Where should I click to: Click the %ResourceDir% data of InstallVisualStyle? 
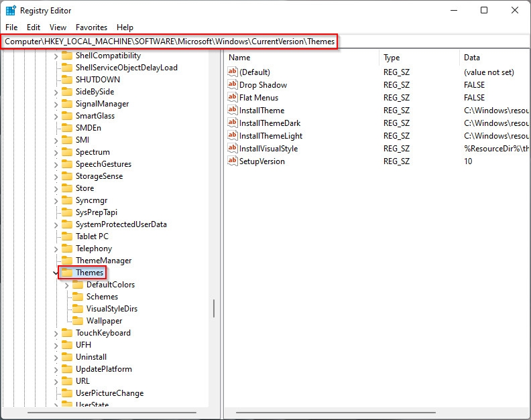pyautogui.click(x=496, y=148)
